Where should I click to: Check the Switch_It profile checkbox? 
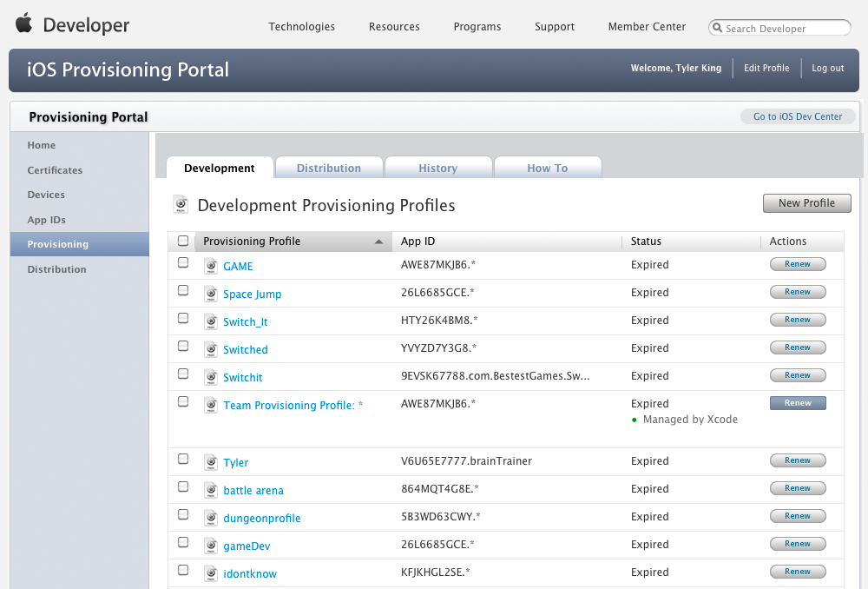coord(183,318)
